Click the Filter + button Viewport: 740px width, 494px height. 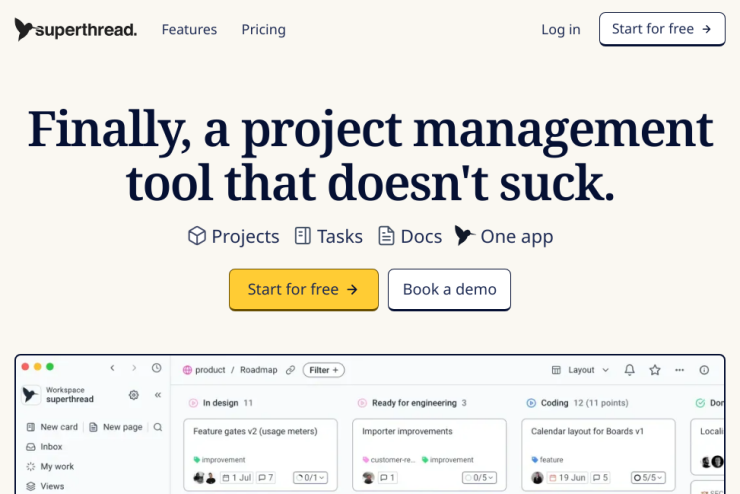(x=324, y=370)
